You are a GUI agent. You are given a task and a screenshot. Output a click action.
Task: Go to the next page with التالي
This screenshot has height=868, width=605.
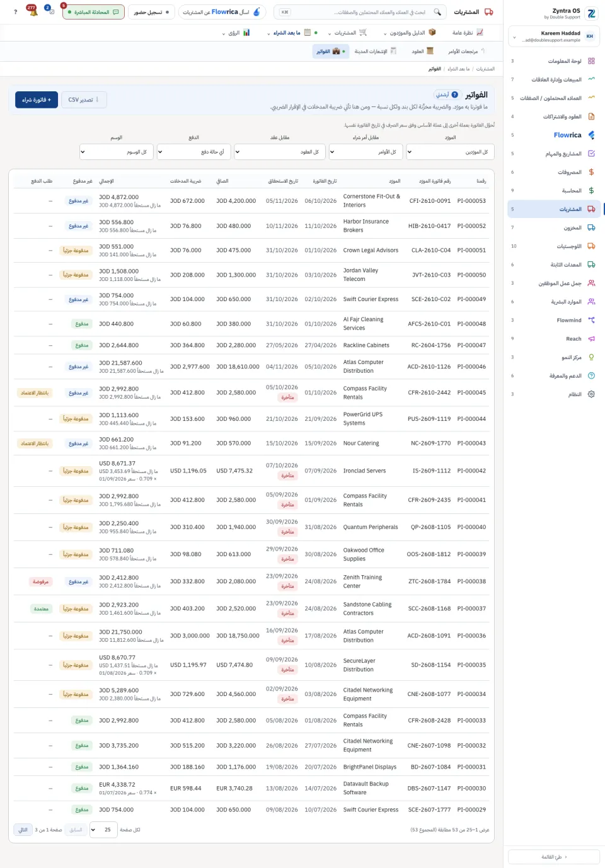(x=23, y=830)
